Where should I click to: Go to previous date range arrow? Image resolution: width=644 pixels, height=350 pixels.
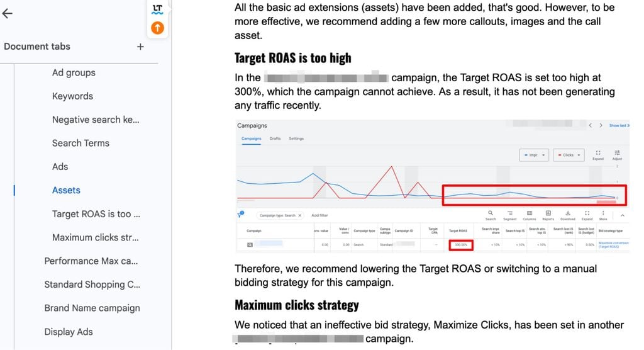click(590, 125)
